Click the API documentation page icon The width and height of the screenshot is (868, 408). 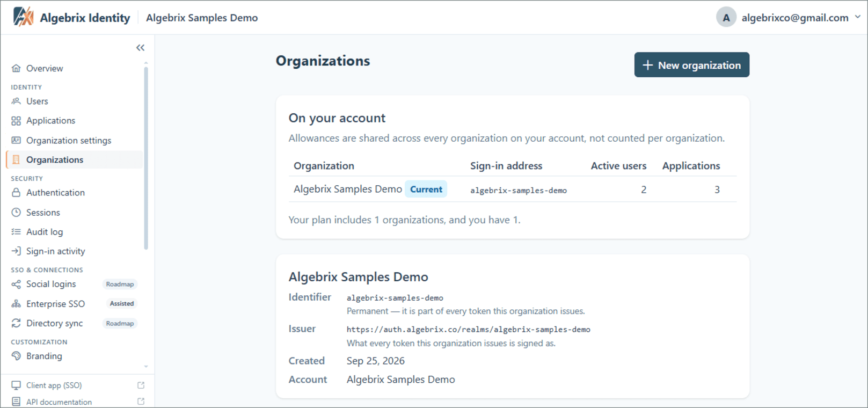pos(16,402)
